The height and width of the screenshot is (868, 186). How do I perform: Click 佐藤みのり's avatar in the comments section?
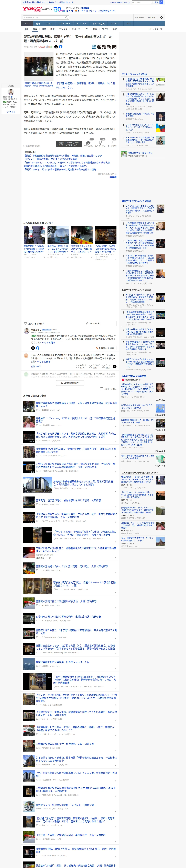(26, 331)
